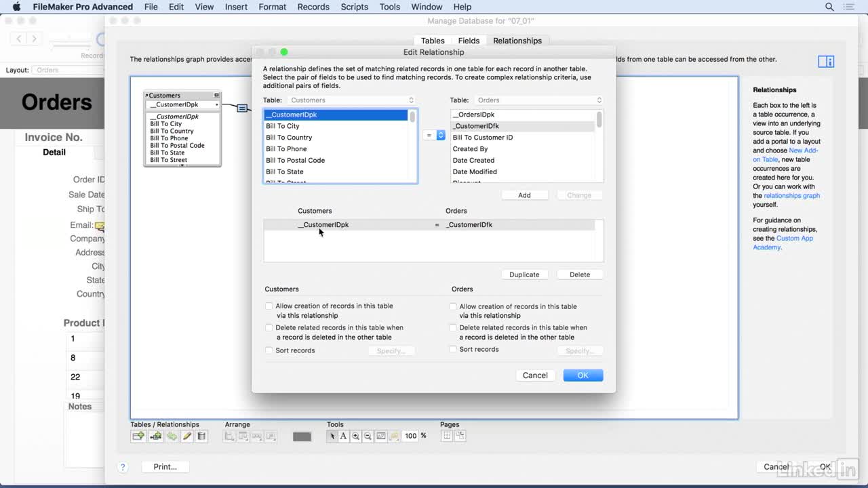Image resolution: width=868 pixels, height=488 pixels.
Task: Open the File menu
Action: click(151, 7)
